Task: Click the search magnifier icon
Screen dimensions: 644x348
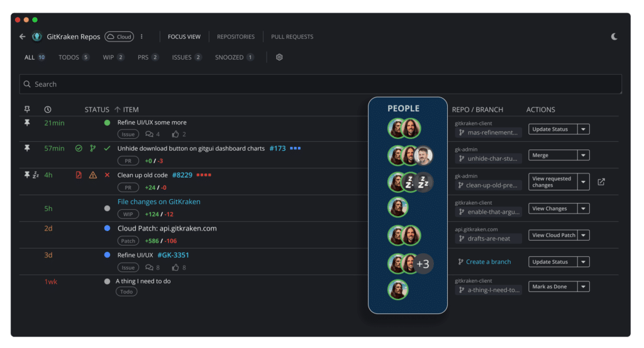Action: (27, 84)
